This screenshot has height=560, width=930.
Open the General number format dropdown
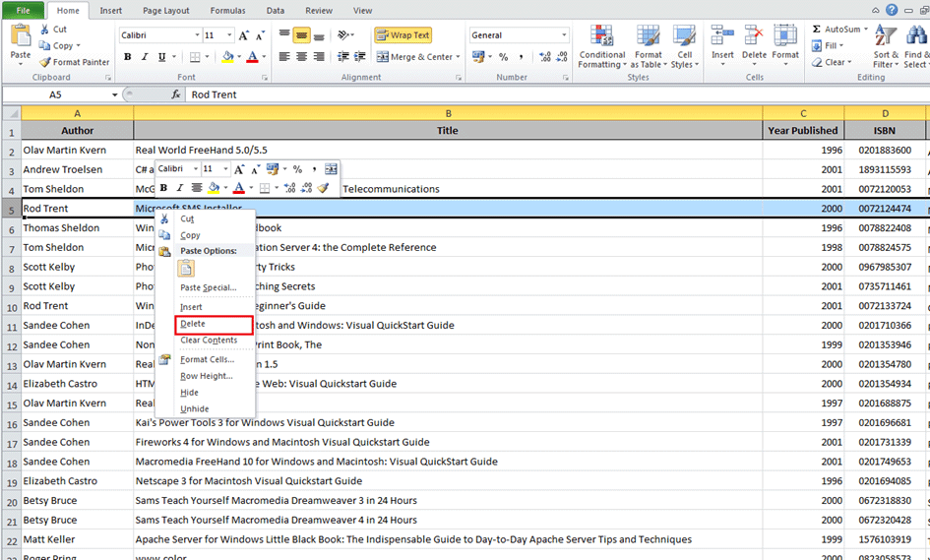[564, 35]
